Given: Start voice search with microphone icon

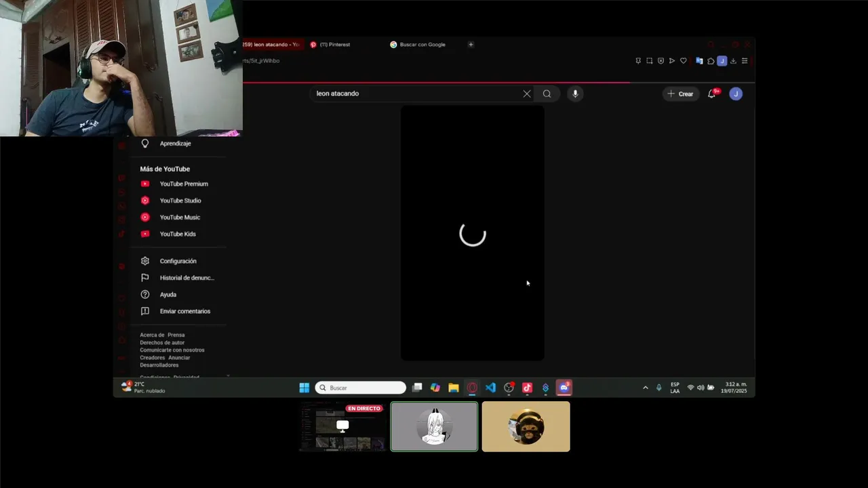Looking at the screenshot, I should (x=575, y=94).
